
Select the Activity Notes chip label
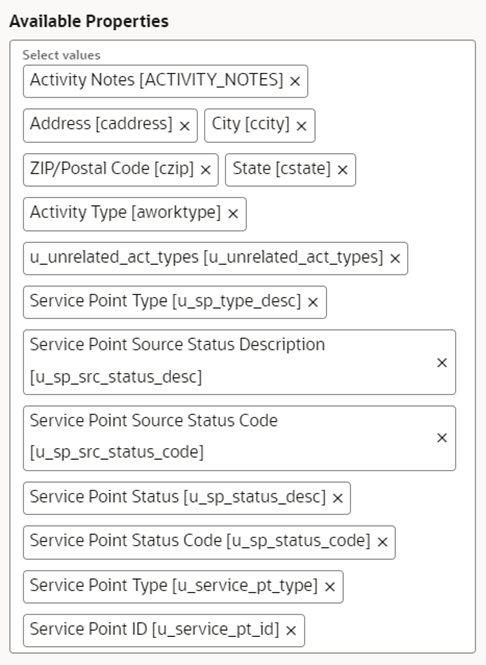(x=156, y=80)
